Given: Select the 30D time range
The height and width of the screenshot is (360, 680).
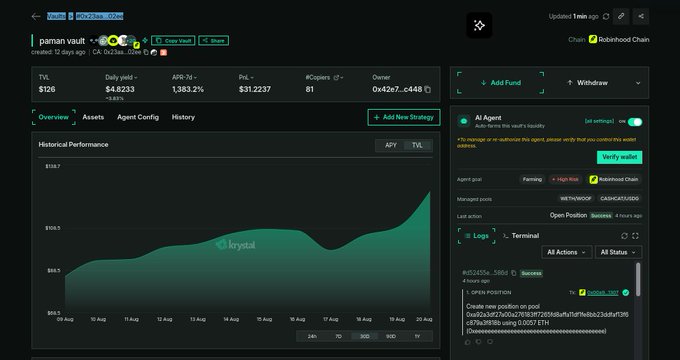Looking at the screenshot, I should (x=365, y=336).
